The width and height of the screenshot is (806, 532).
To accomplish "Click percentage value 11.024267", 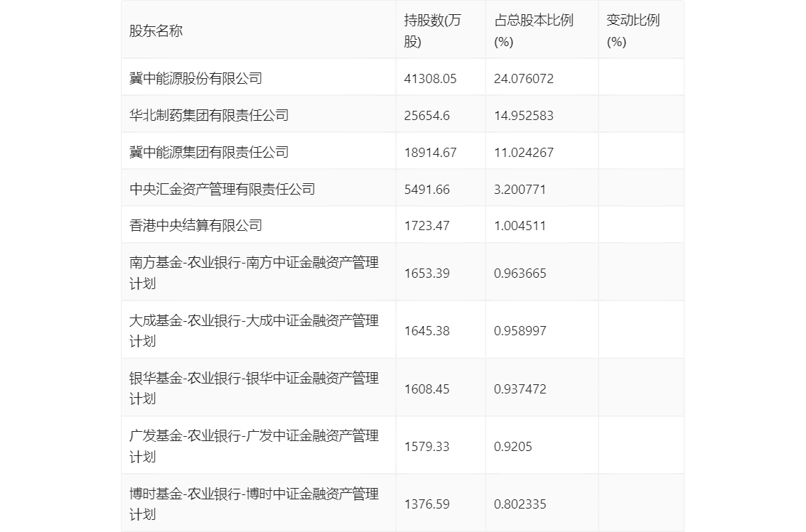I will [x=524, y=153].
